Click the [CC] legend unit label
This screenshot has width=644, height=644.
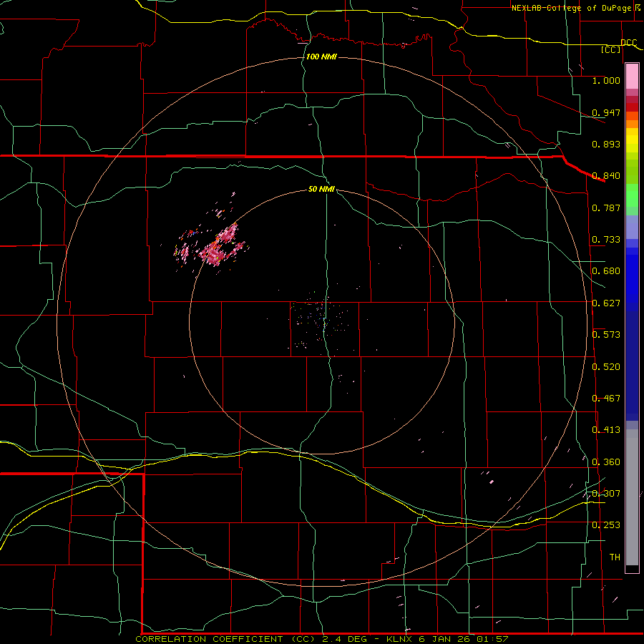611,49
